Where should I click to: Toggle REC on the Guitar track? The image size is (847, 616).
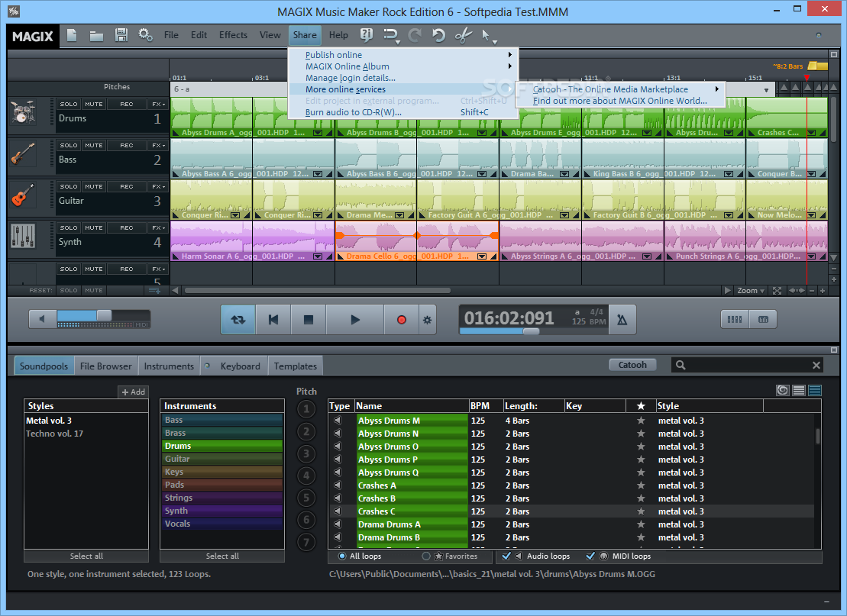tap(127, 186)
